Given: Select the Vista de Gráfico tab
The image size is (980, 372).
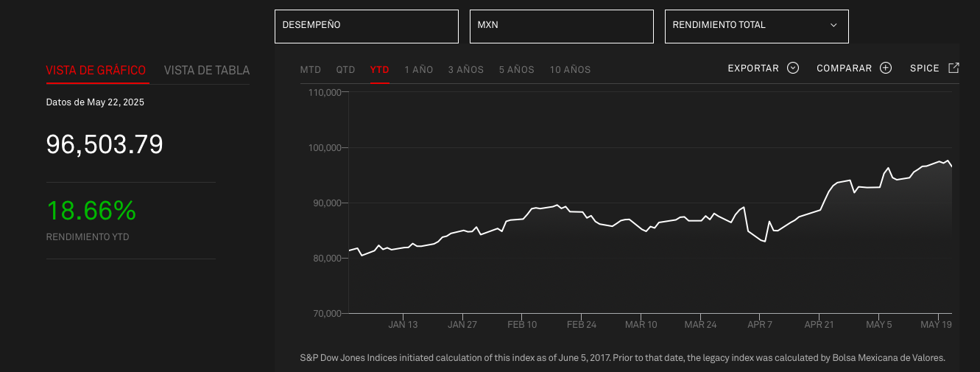Looking at the screenshot, I should (96, 71).
